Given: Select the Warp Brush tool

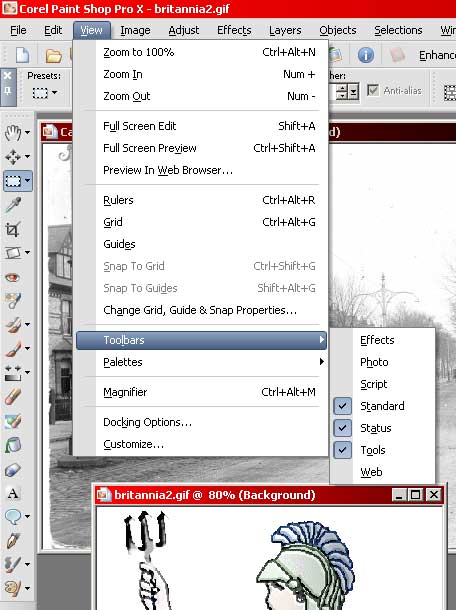Looking at the screenshot, I should coord(11,564).
